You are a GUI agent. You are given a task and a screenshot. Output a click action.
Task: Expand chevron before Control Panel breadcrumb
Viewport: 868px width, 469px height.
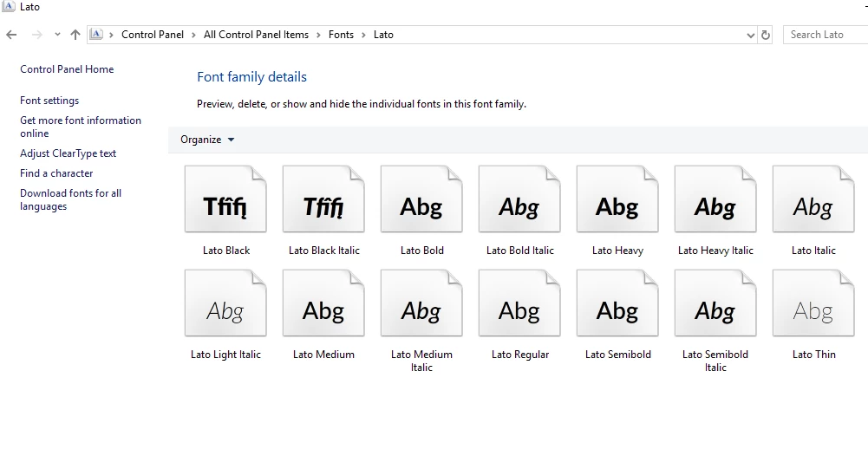click(x=111, y=35)
